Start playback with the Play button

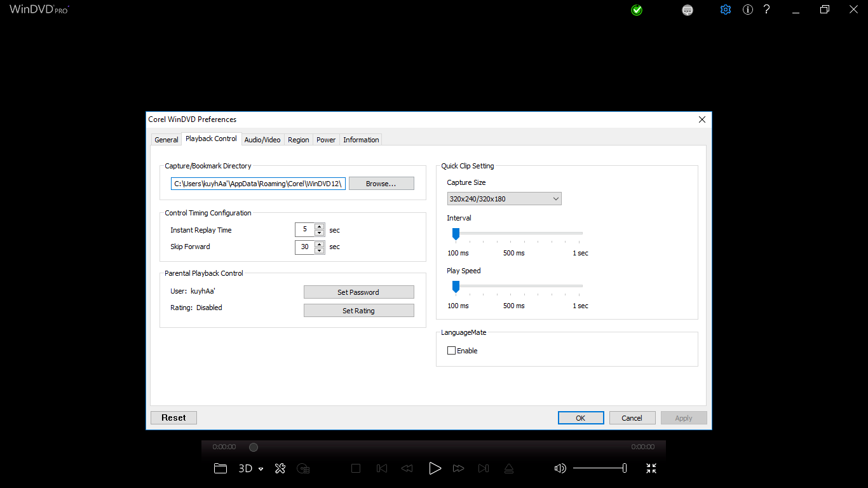435,468
